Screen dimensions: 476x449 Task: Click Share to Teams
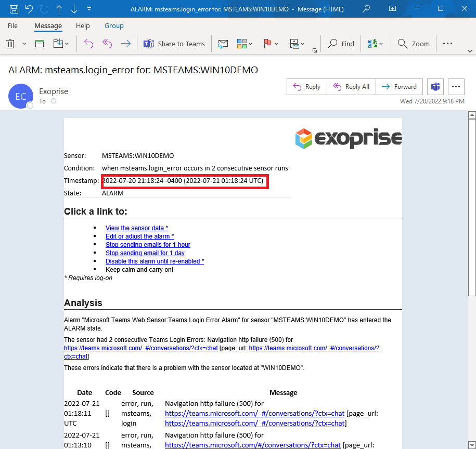pyautogui.click(x=174, y=44)
